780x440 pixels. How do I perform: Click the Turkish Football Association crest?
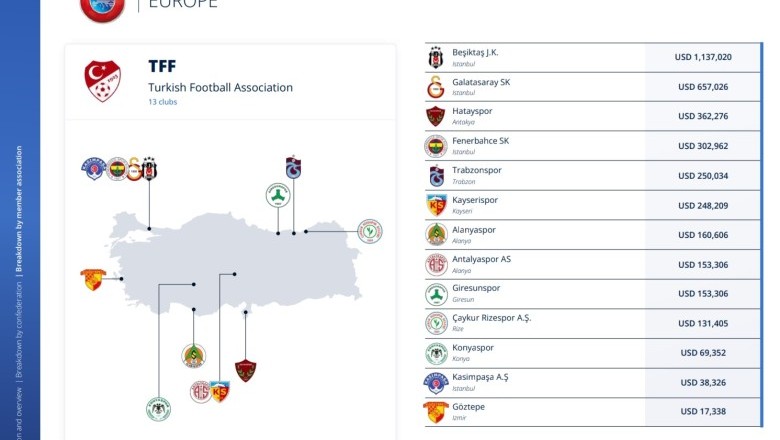point(102,82)
